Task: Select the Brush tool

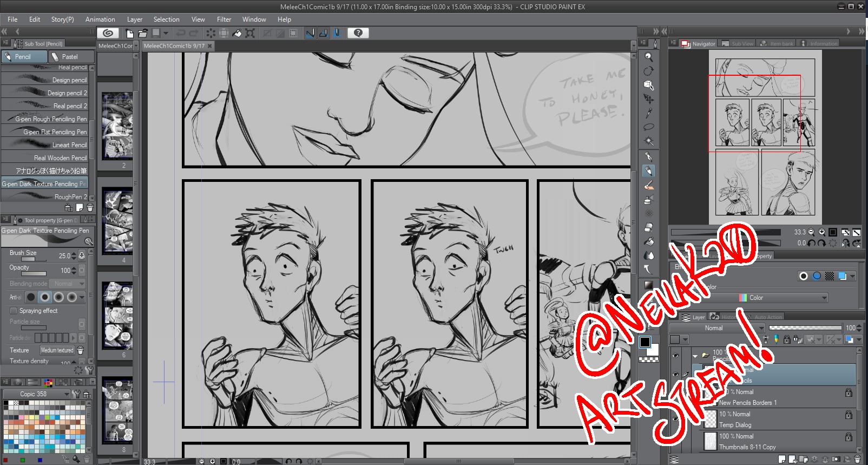Action: tap(648, 185)
